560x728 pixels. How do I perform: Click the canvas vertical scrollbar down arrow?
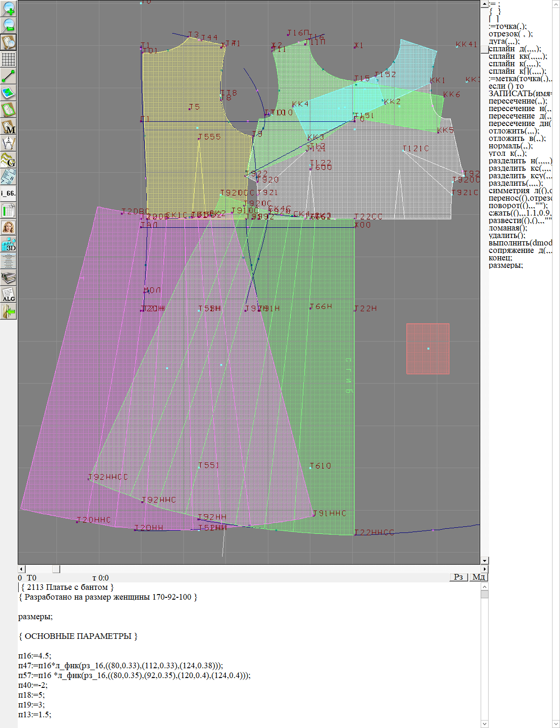coord(484,560)
